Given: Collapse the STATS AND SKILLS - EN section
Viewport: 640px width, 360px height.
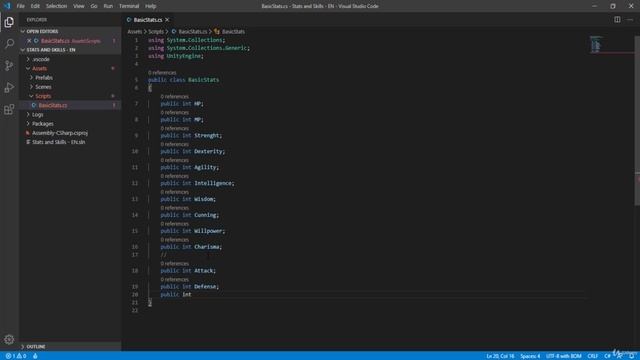Looking at the screenshot, I should (x=23, y=50).
